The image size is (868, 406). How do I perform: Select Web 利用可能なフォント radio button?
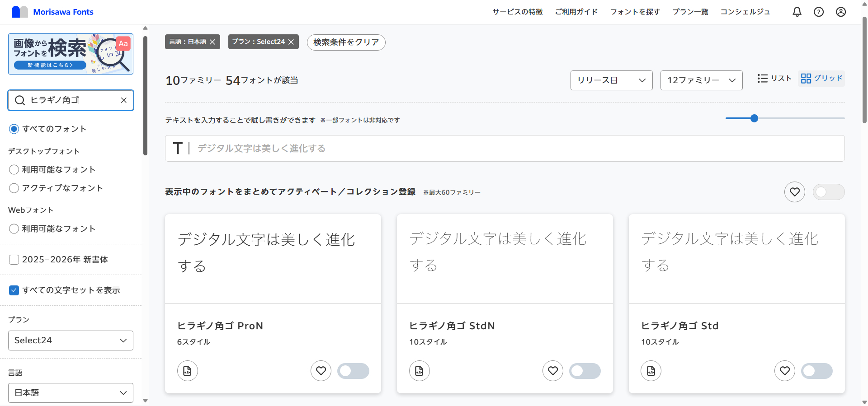pyautogui.click(x=14, y=229)
